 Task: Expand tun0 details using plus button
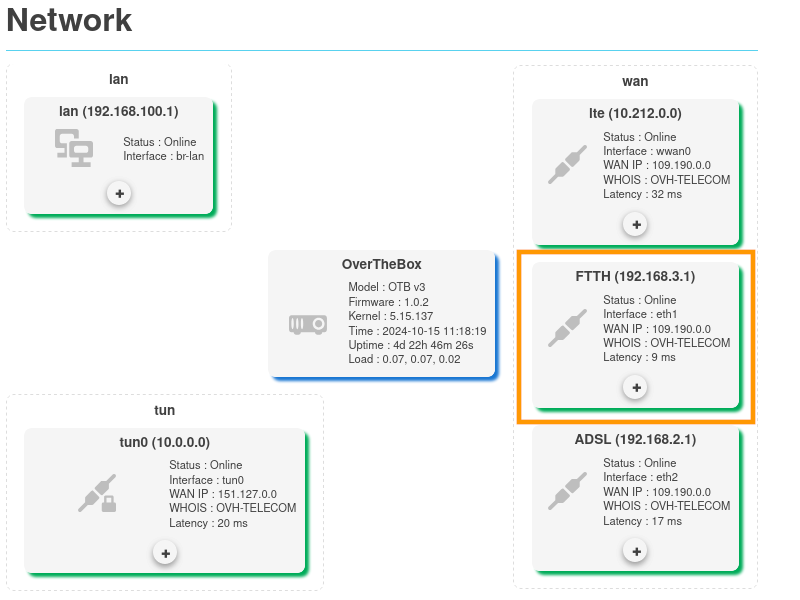click(x=165, y=553)
